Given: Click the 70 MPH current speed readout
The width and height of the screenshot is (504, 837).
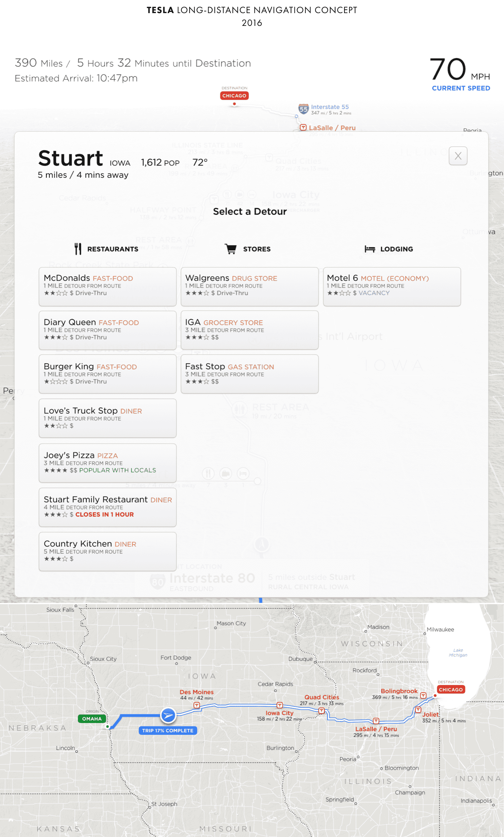Looking at the screenshot, I should click(460, 69).
